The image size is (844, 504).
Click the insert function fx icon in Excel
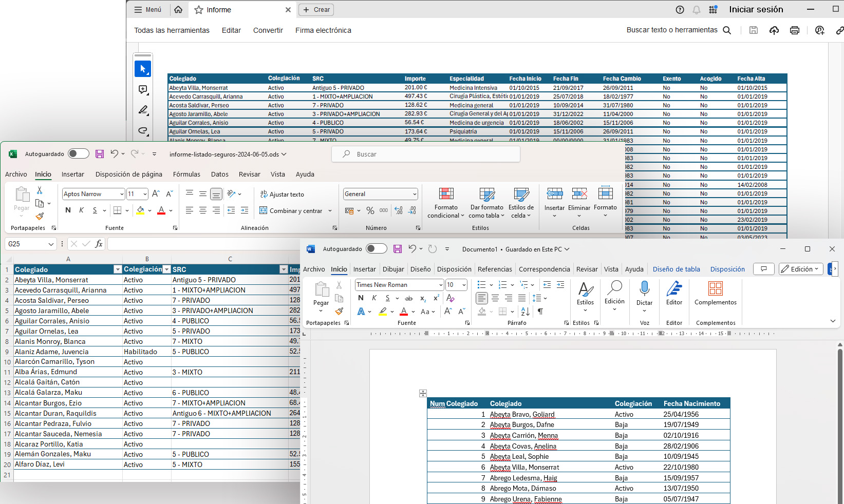pyautogui.click(x=99, y=244)
